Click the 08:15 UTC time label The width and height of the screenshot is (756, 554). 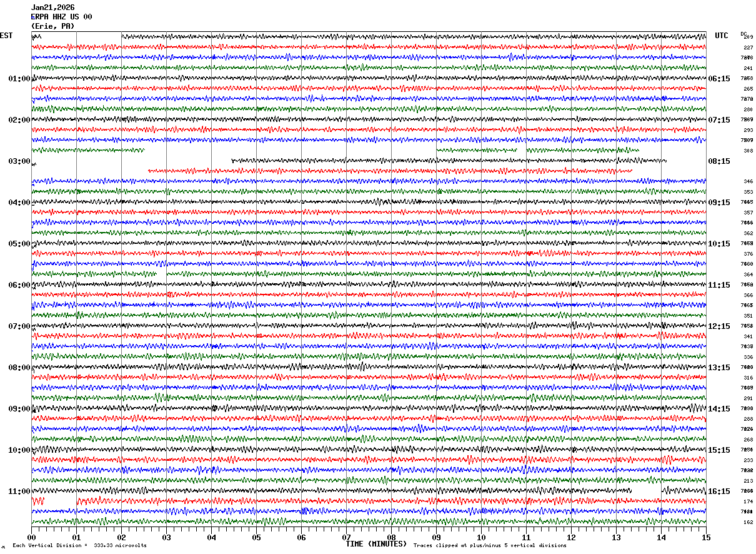[719, 161]
